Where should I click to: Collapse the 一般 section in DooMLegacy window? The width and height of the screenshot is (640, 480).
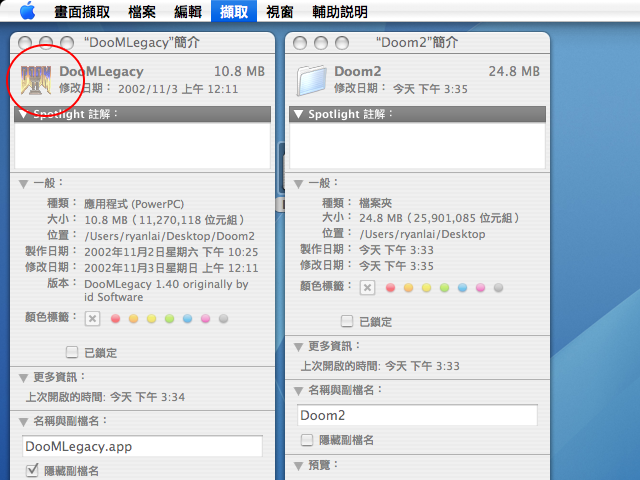(x=23, y=184)
